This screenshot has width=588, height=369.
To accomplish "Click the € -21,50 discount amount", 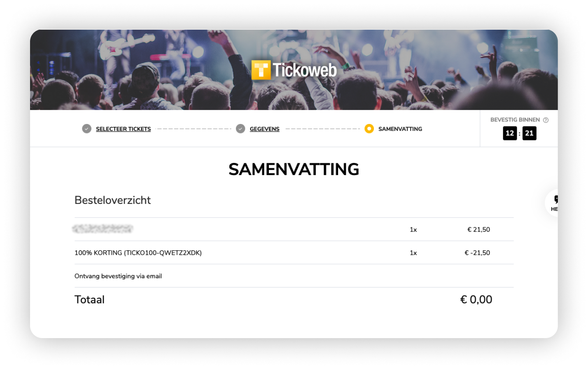I will click(477, 253).
